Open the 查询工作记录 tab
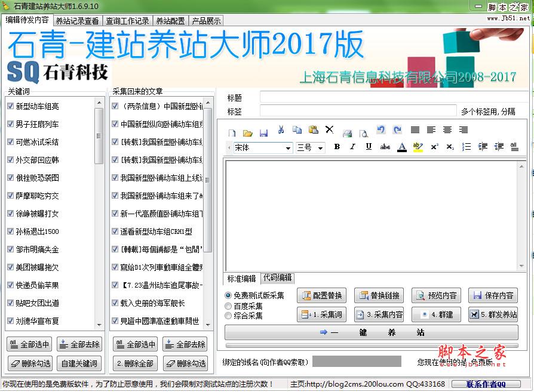The image size is (534, 392). pyautogui.click(x=127, y=20)
